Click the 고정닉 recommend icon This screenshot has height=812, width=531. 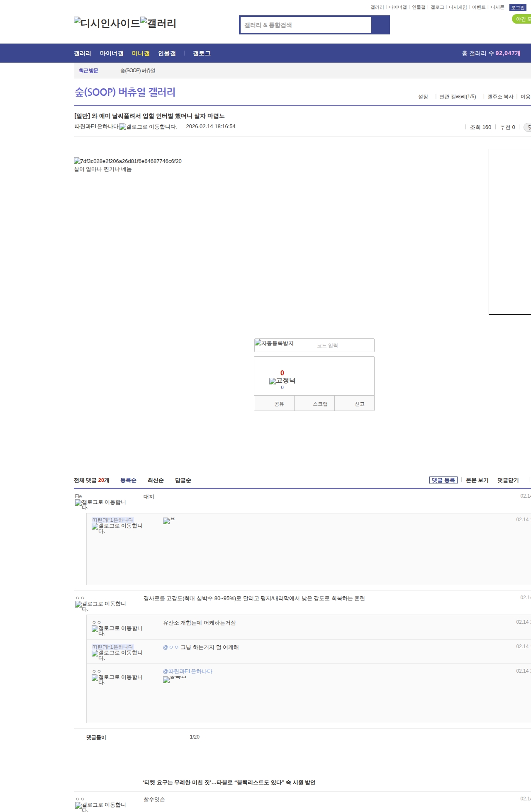282,381
